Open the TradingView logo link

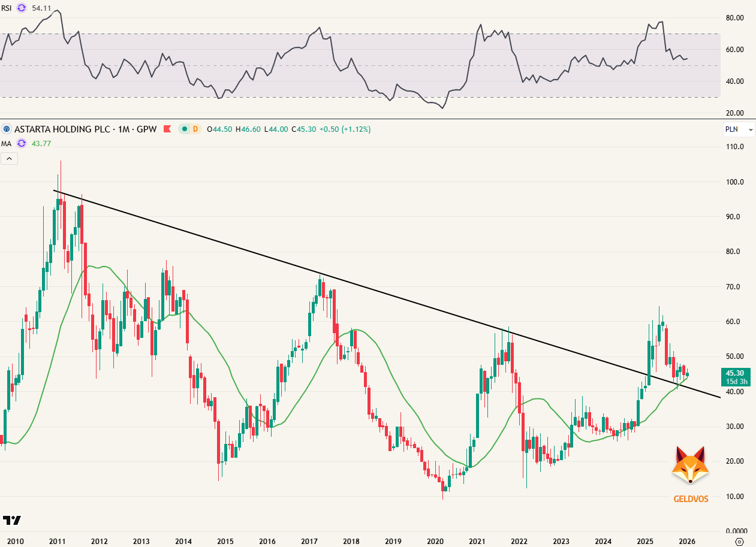point(11,520)
